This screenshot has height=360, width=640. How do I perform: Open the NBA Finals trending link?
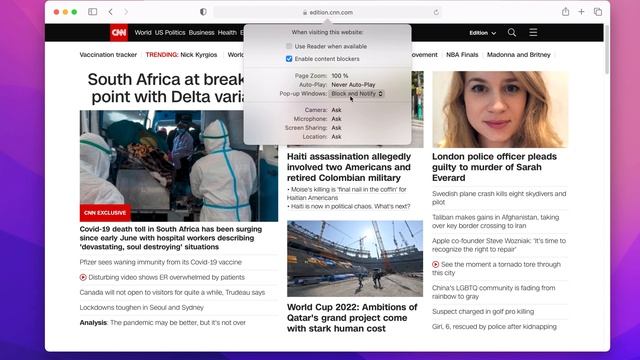462,55
